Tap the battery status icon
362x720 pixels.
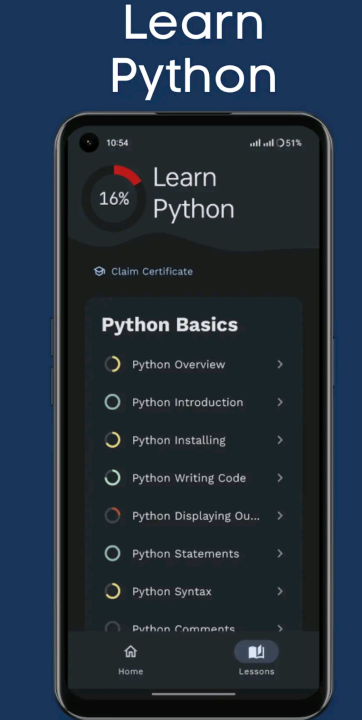(280, 143)
